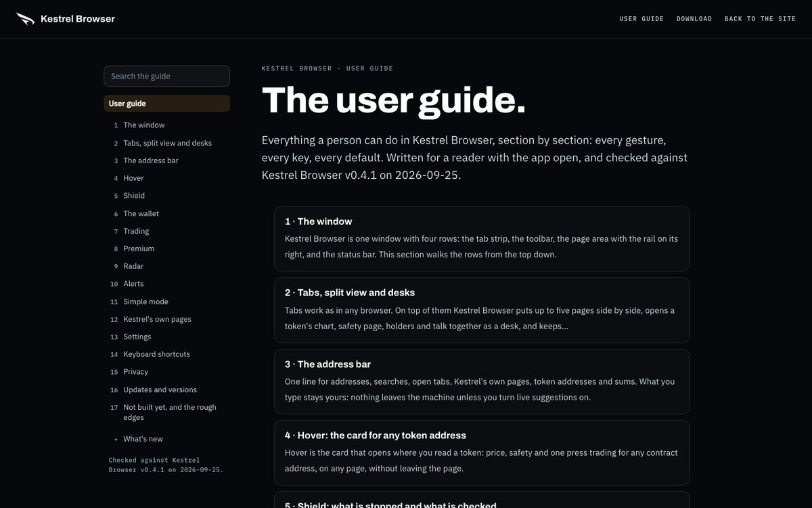Open DOWNLOAD in top navigation
This screenshot has height=508, width=812.
point(694,19)
